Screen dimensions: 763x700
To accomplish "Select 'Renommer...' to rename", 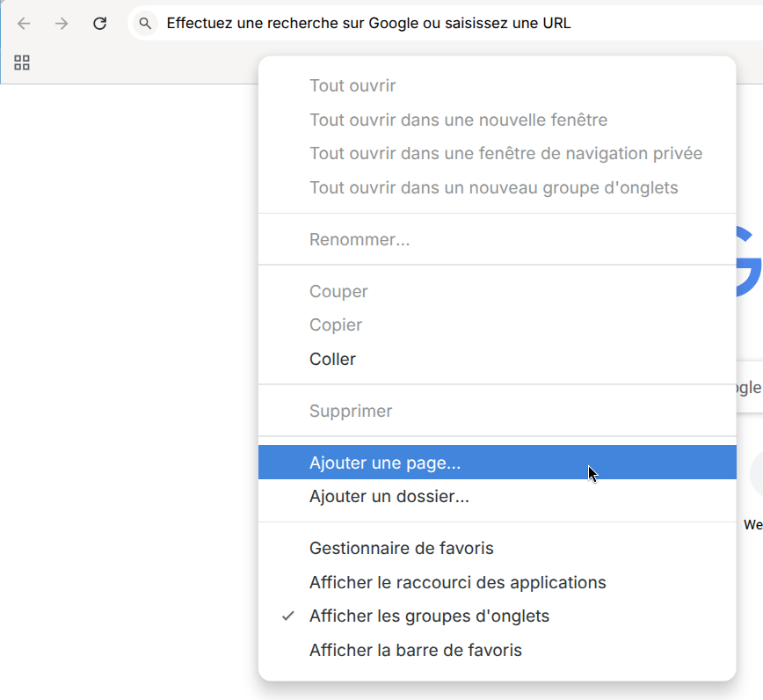I will coord(360,239).
